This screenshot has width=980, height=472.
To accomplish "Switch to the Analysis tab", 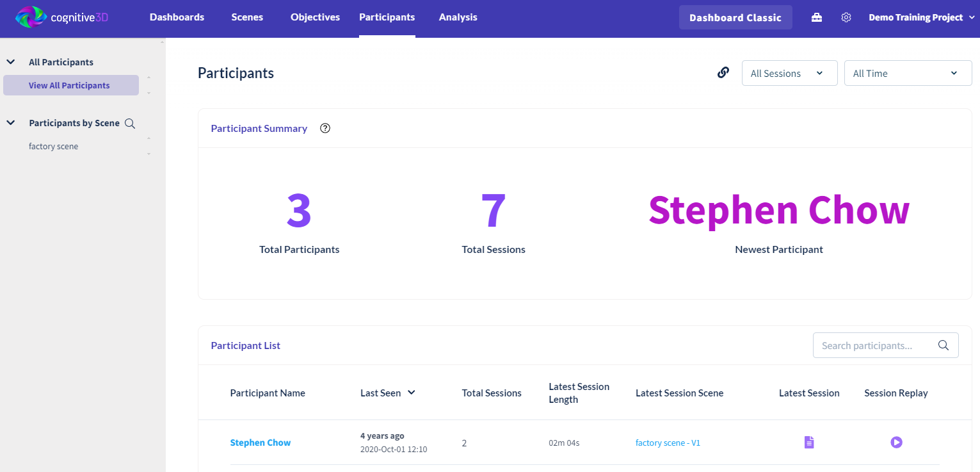I will coord(458,17).
